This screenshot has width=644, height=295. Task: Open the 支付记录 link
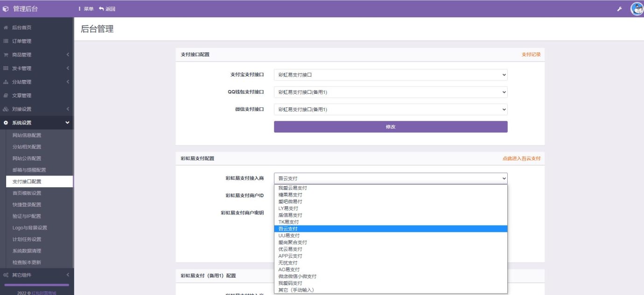(x=531, y=55)
